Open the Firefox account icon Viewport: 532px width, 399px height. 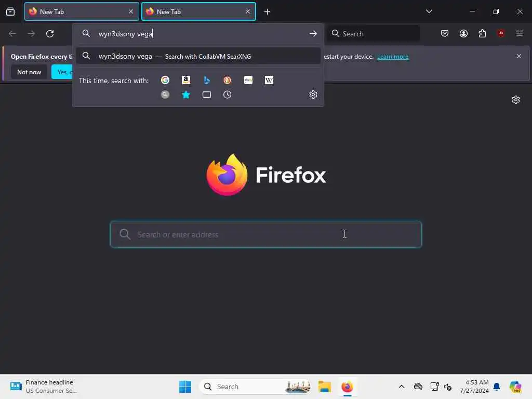[x=463, y=33]
